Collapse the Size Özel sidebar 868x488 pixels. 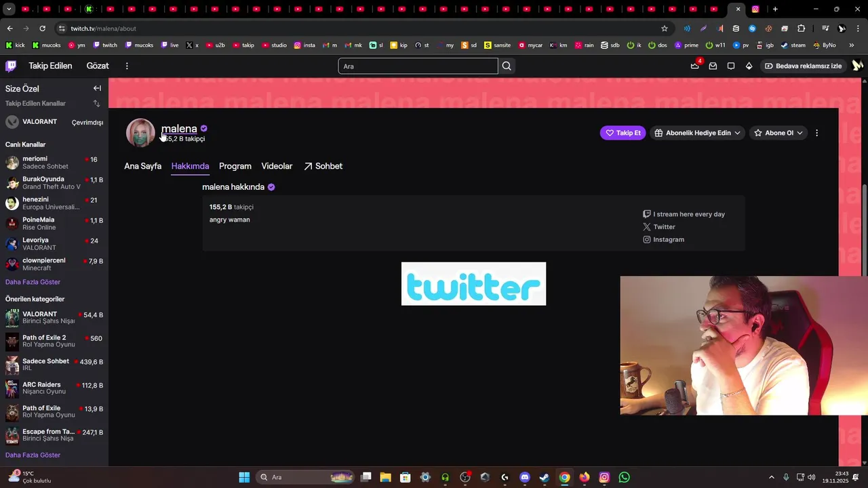[x=97, y=88]
